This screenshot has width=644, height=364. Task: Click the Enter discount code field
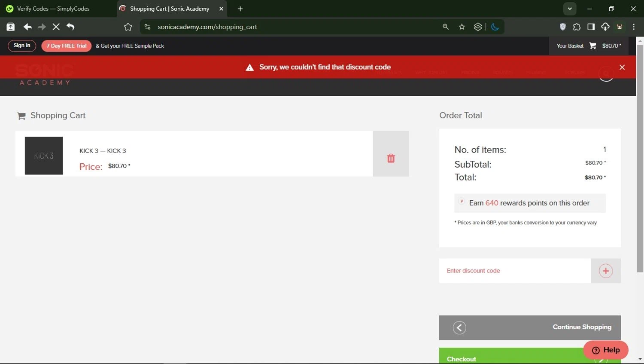(515, 271)
